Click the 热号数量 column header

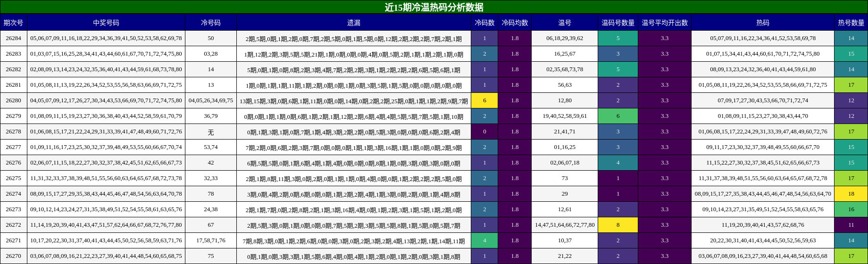pyautogui.click(x=851, y=23)
